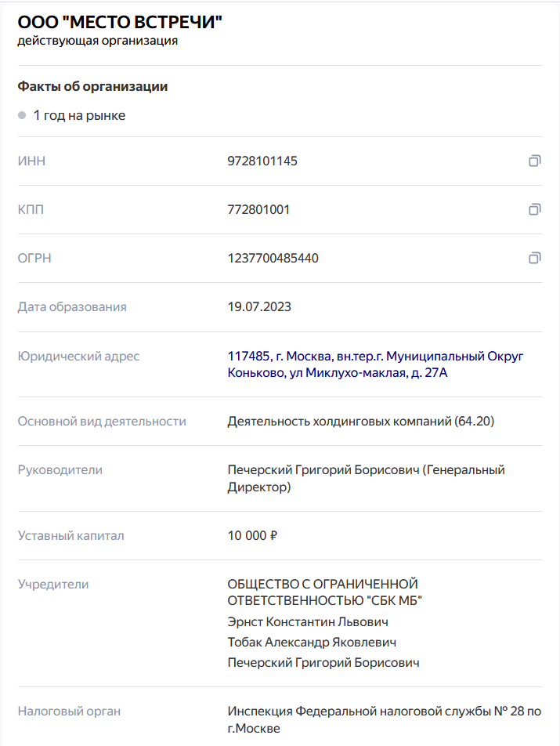Click director name Печерский Григорий Борисович (Генеральный Директор)

366,478
